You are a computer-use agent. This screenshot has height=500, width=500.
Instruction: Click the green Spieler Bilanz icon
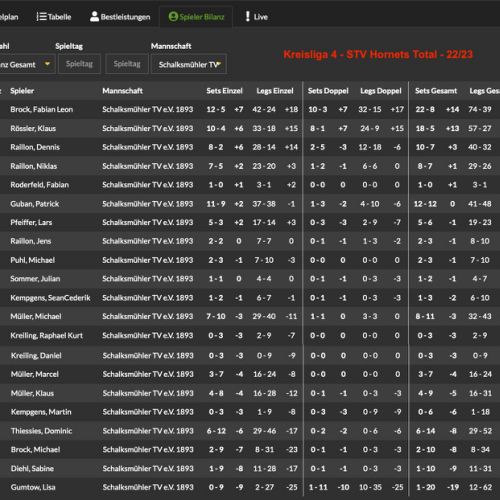point(173,16)
